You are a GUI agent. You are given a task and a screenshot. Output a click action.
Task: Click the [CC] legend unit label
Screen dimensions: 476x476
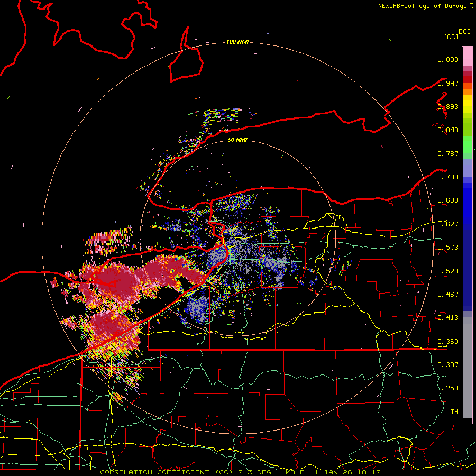[451, 36]
